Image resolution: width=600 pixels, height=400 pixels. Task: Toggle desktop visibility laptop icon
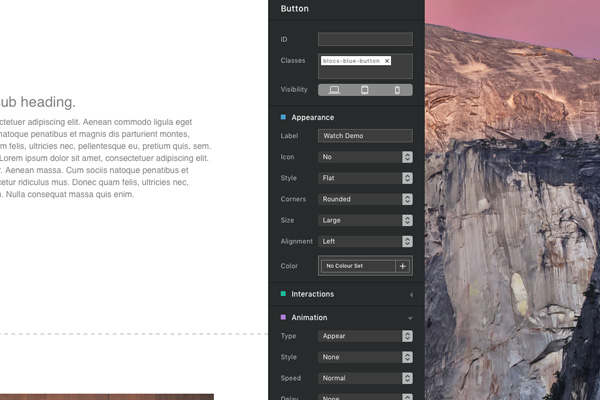click(334, 90)
